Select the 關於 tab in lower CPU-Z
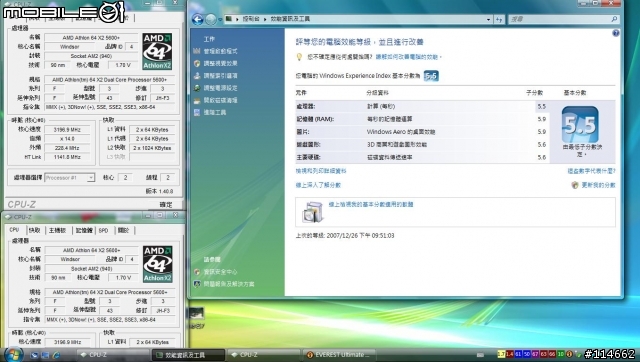 [x=124, y=231]
